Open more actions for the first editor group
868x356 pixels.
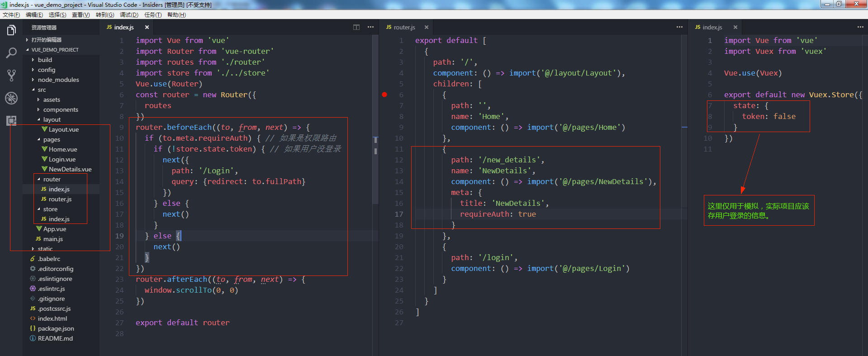tap(370, 27)
